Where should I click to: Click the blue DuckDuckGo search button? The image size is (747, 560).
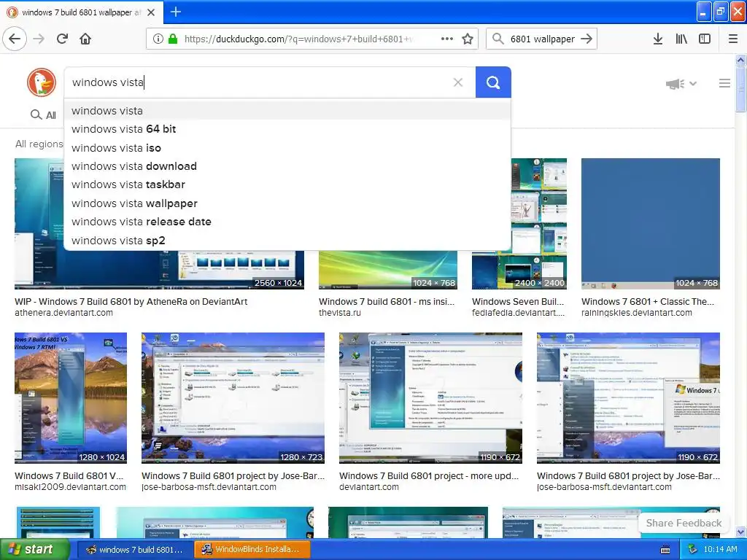click(493, 82)
